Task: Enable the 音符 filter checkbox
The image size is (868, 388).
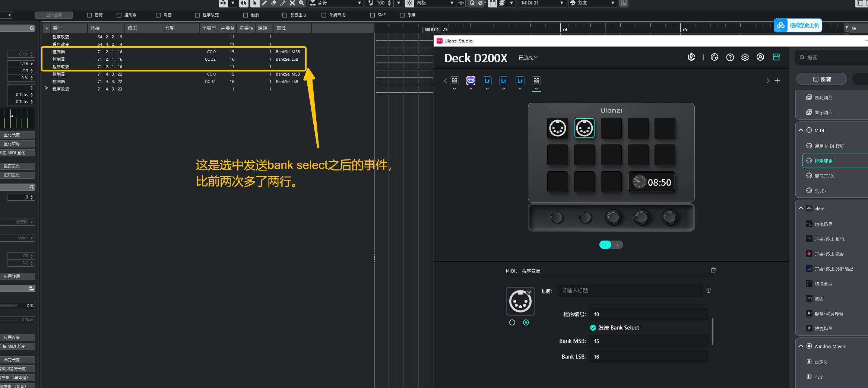Action: point(89,15)
